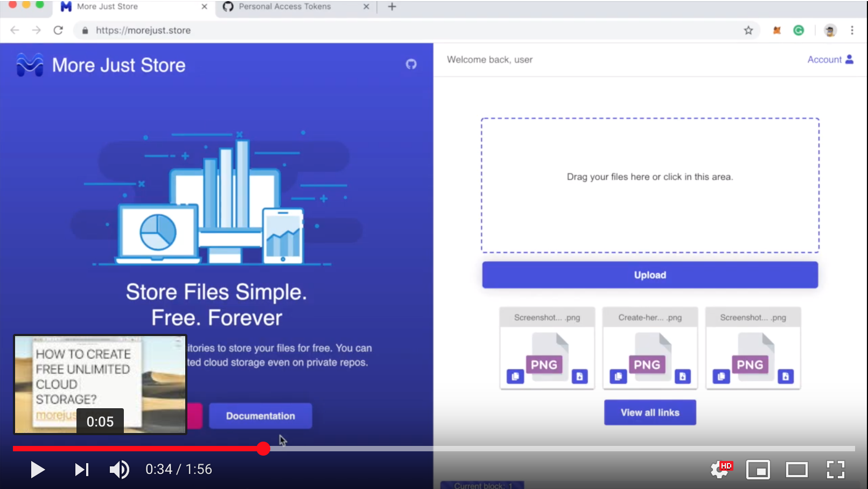Screen dimensions: 868x489
Task: Click the Welcome back, user text
Action: click(489, 60)
